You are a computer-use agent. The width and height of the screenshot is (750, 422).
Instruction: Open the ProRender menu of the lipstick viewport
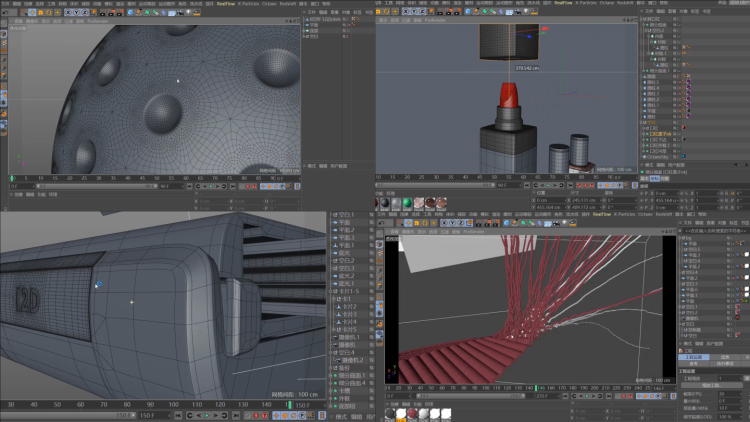coord(435,20)
